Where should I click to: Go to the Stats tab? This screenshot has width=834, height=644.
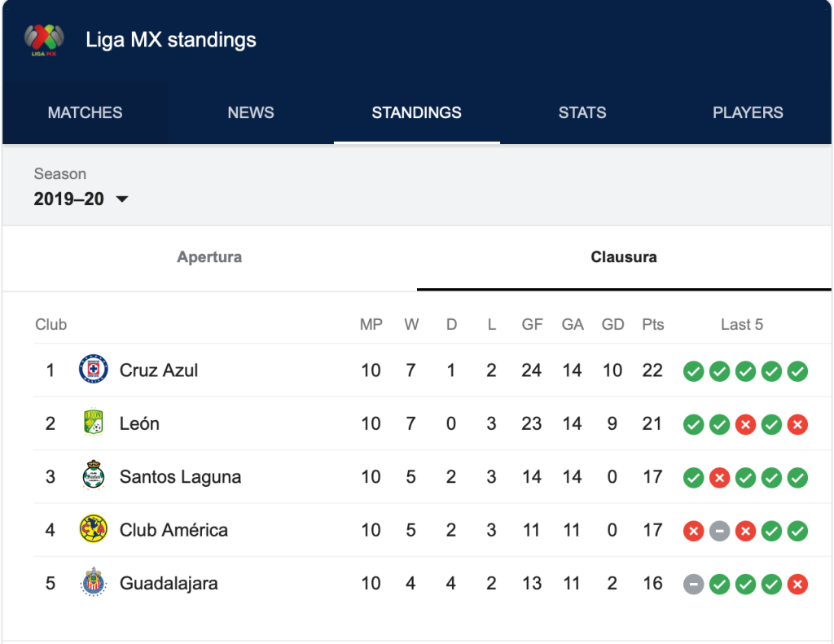coord(582,113)
